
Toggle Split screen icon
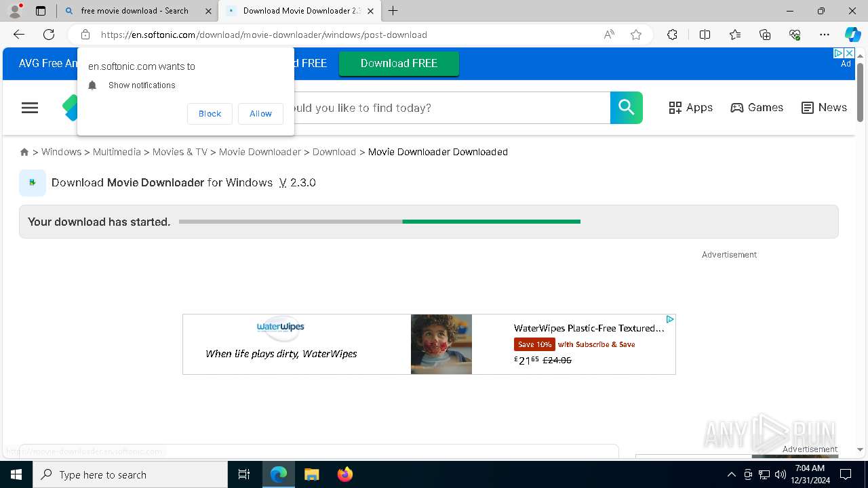(705, 35)
